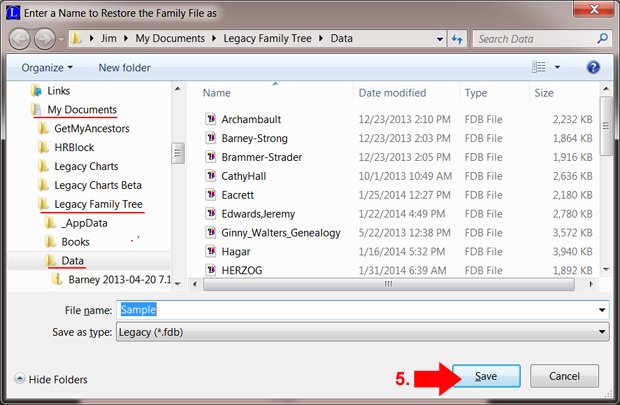The width and height of the screenshot is (620, 405).
Task: Click the file list scroll down arrow
Action: (606, 269)
